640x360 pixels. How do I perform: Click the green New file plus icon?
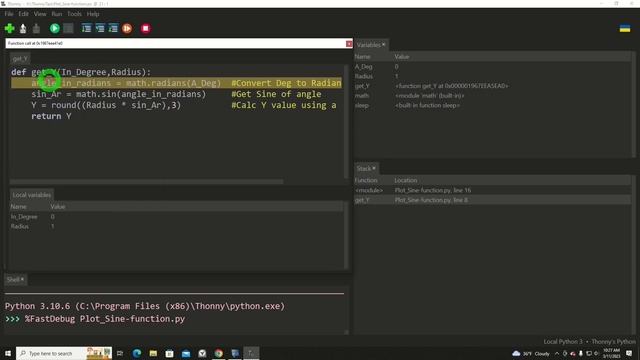10,29
